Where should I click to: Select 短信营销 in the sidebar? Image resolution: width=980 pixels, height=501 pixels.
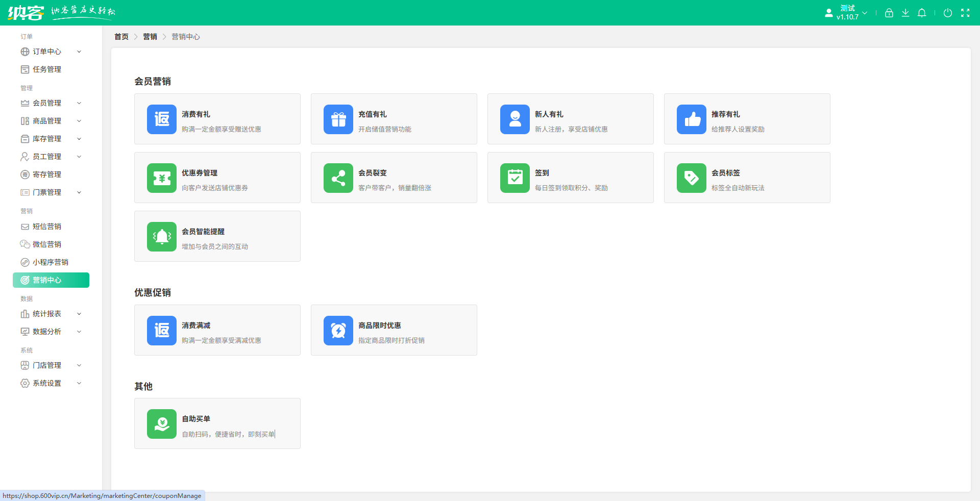pos(47,227)
